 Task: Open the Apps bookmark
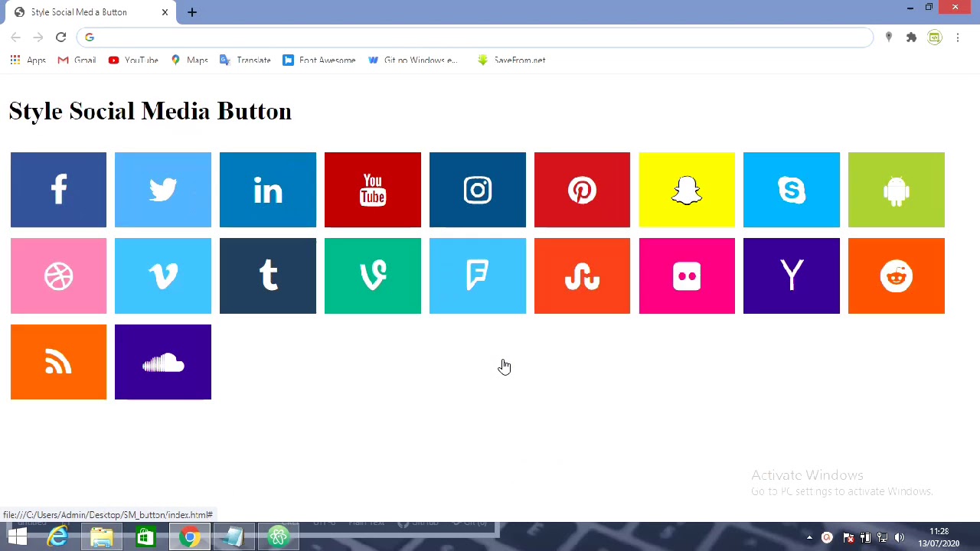click(28, 60)
